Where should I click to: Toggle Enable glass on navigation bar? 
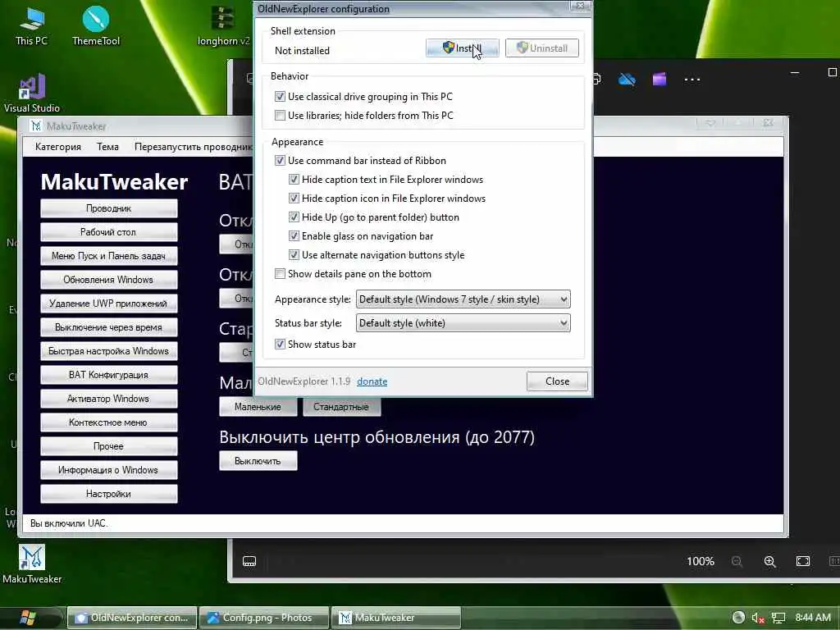[294, 235]
